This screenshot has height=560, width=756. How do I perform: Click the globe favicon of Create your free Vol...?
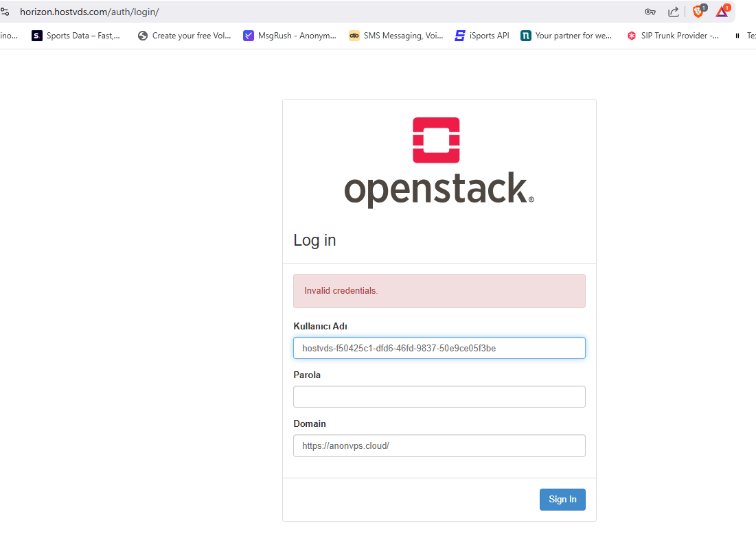click(x=143, y=36)
